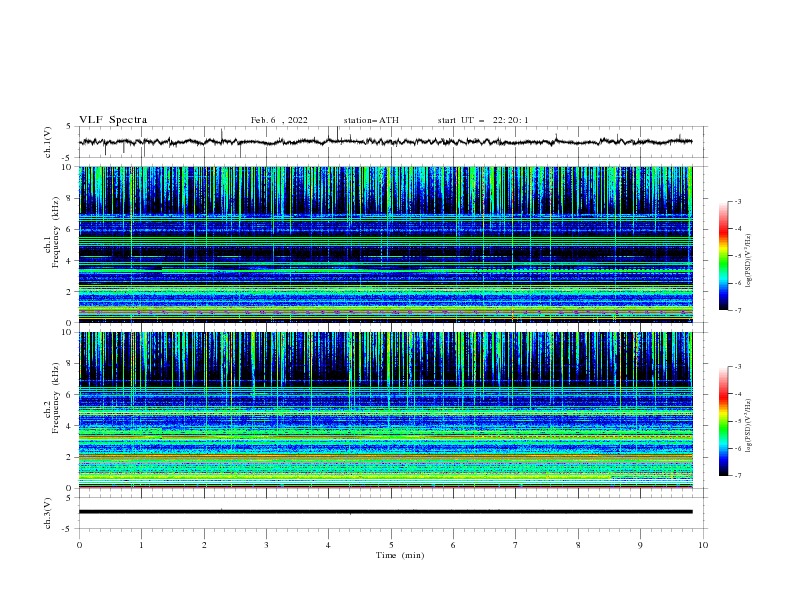Click the "ch.3(V)" waveform axis label
792x612 pixels.
[x=48, y=514]
